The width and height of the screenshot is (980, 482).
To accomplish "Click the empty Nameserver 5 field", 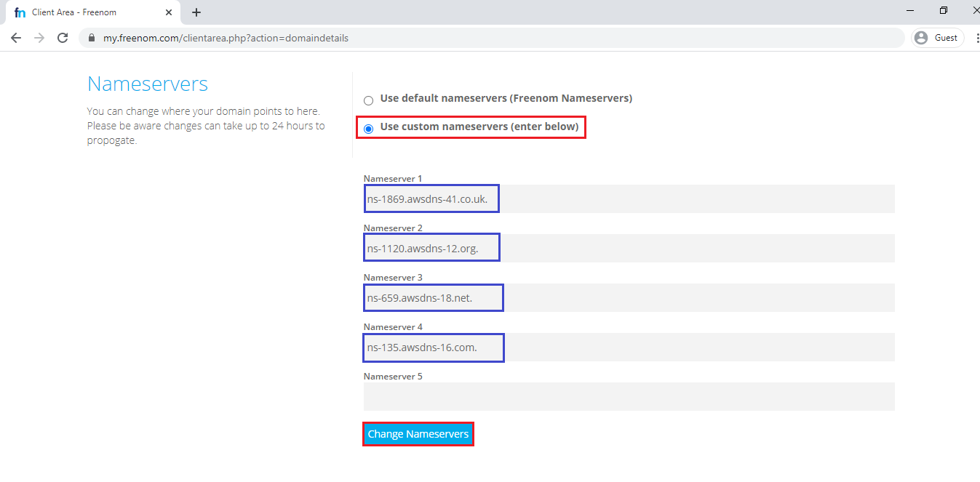I will pyautogui.click(x=629, y=396).
